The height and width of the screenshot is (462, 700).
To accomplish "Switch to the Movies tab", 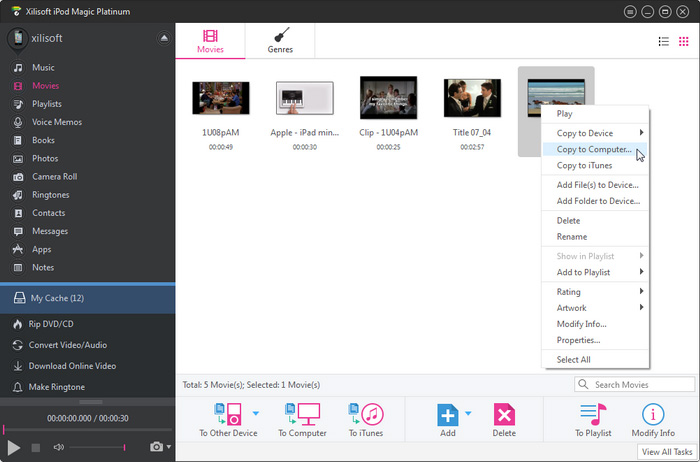I will point(210,41).
